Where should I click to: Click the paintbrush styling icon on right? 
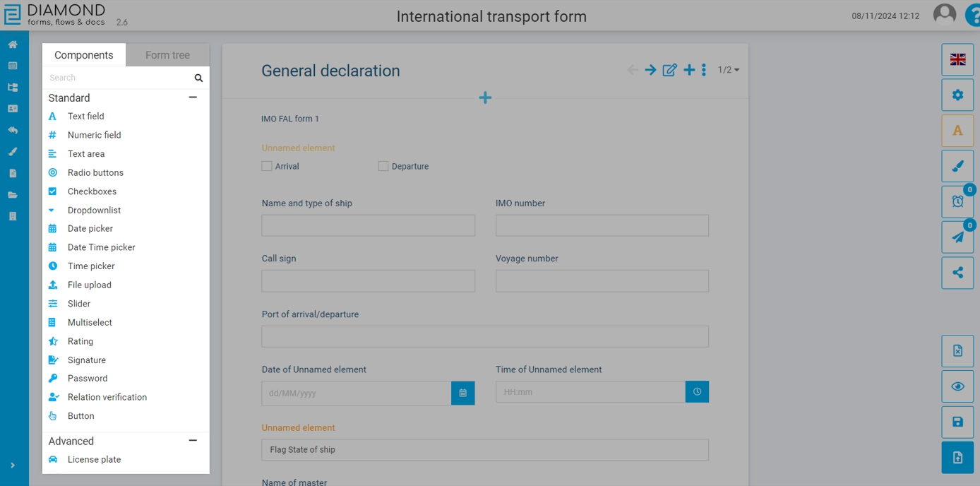(x=957, y=166)
